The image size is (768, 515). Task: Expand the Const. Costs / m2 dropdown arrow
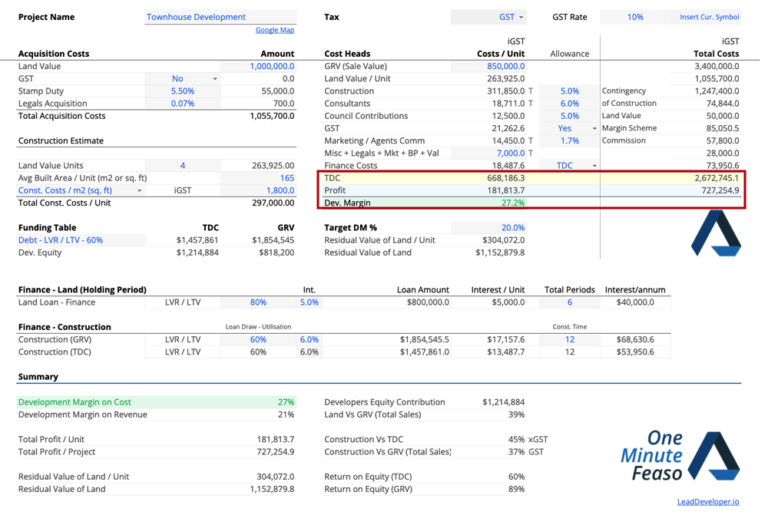(x=140, y=191)
